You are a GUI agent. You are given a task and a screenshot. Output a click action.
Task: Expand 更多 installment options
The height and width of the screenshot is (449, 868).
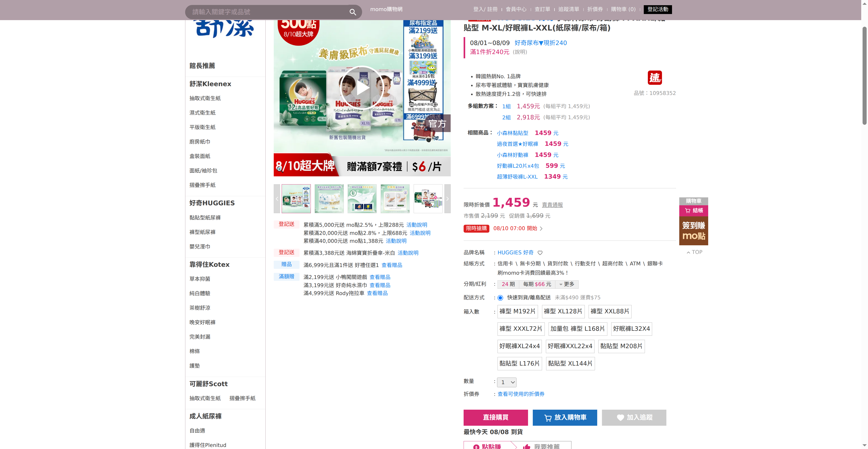(567, 284)
